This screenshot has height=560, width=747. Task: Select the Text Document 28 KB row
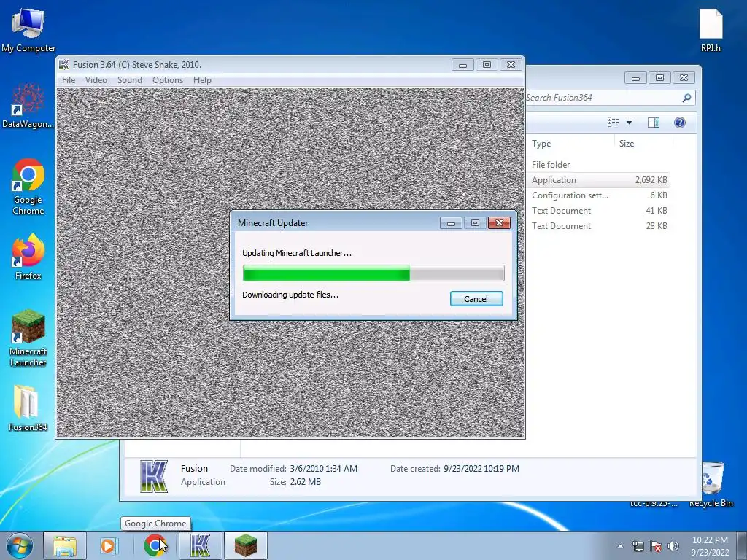coord(598,226)
